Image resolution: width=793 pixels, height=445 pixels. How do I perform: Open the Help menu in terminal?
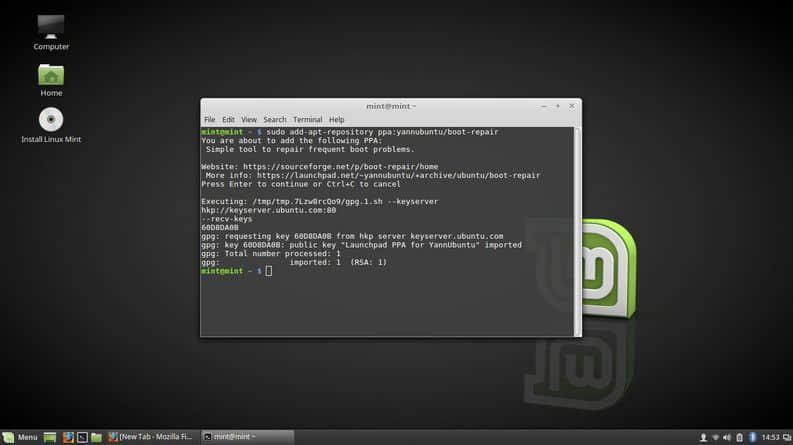[336, 120]
